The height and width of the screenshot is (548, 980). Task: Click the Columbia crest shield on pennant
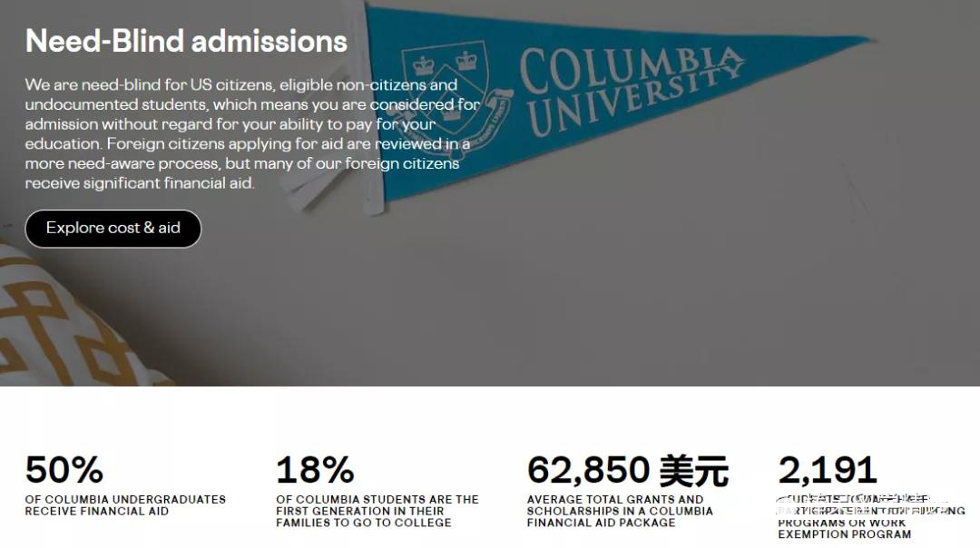tap(446, 87)
